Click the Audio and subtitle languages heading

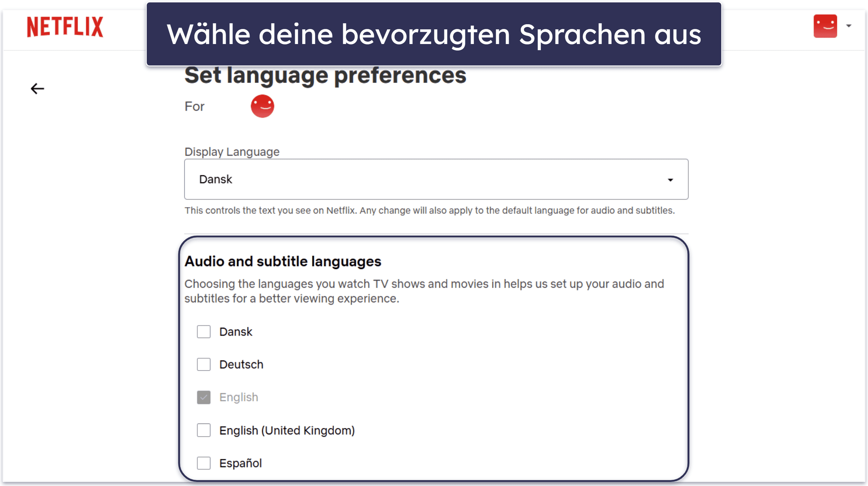point(283,261)
